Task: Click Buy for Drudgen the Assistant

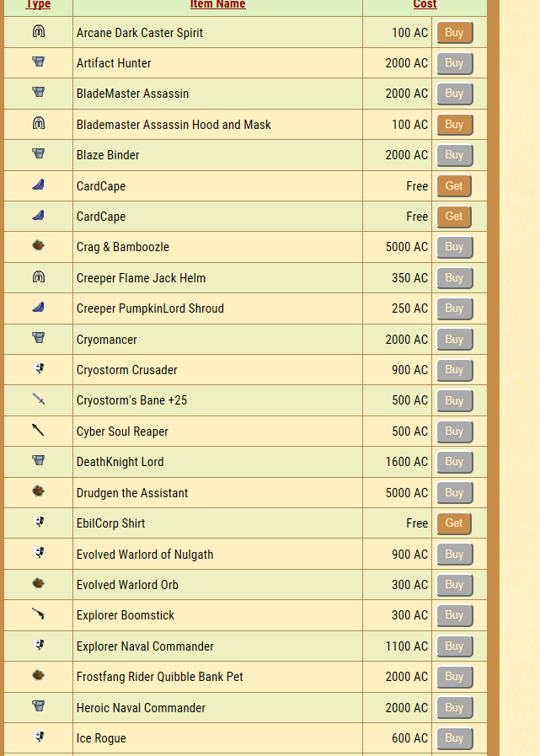Action: (454, 493)
